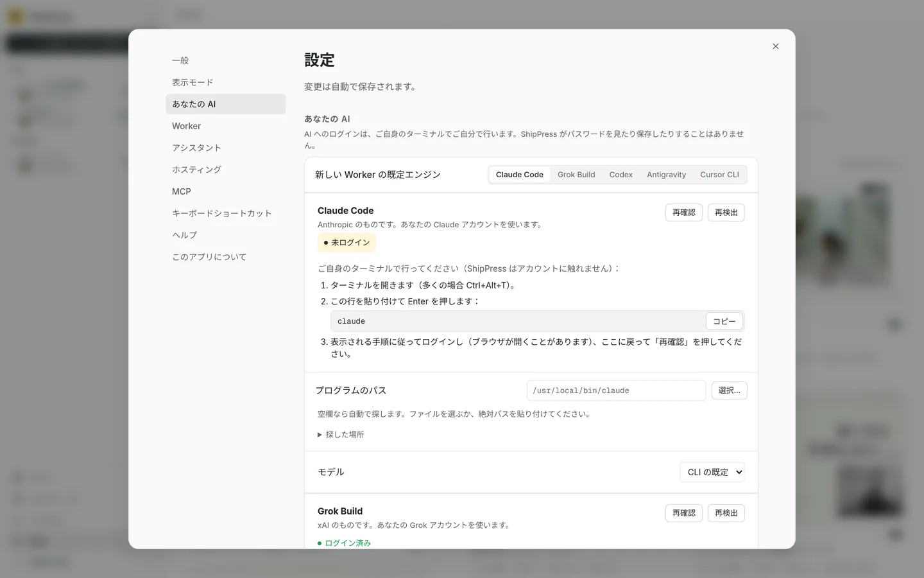
Task: Select Antigravity as default engine
Action: [x=666, y=175]
